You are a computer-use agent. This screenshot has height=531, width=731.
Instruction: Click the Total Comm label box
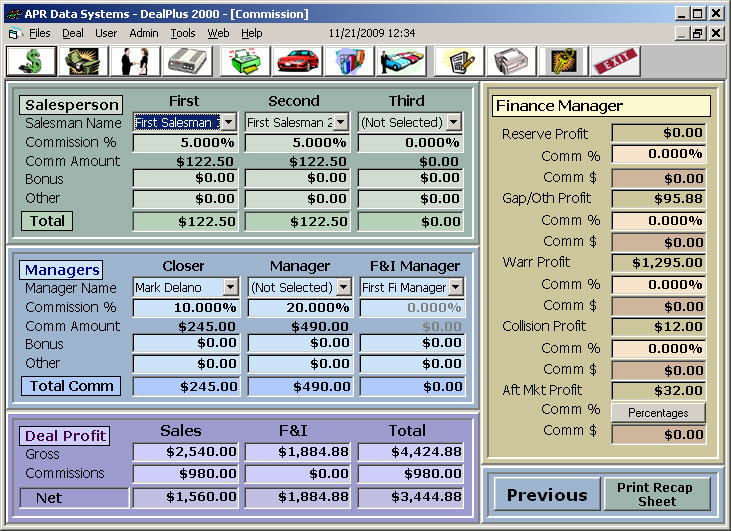pyautogui.click(x=71, y=386)
